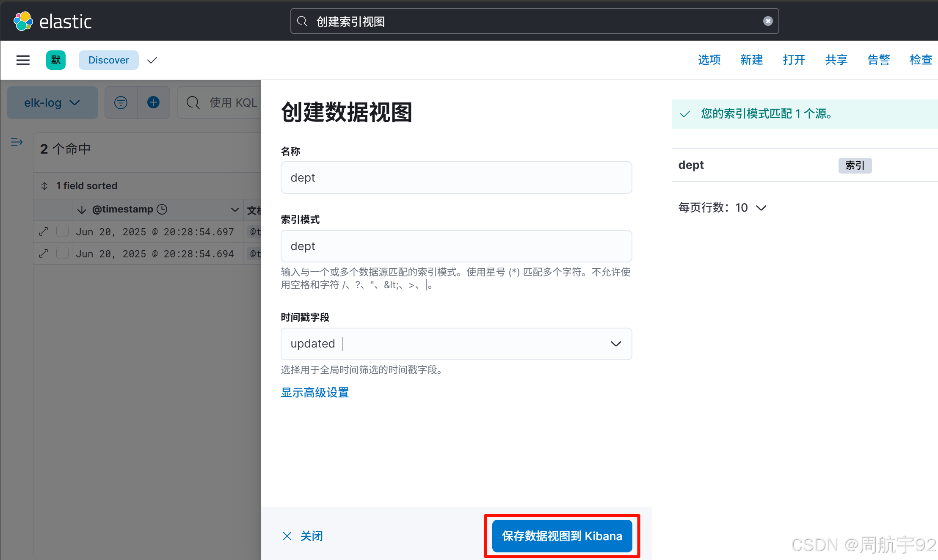Open the filter options icon
Viewport: 938px width, 560px height.
[121, 102]
